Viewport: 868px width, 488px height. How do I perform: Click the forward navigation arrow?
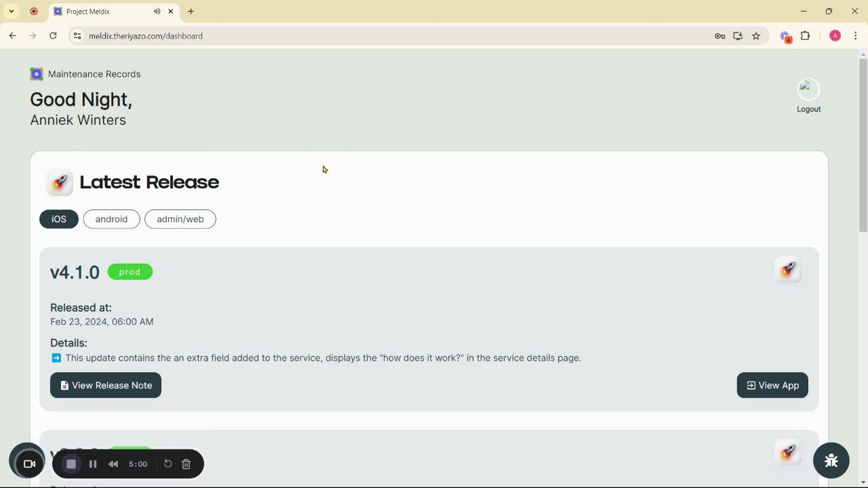point(33,36)
